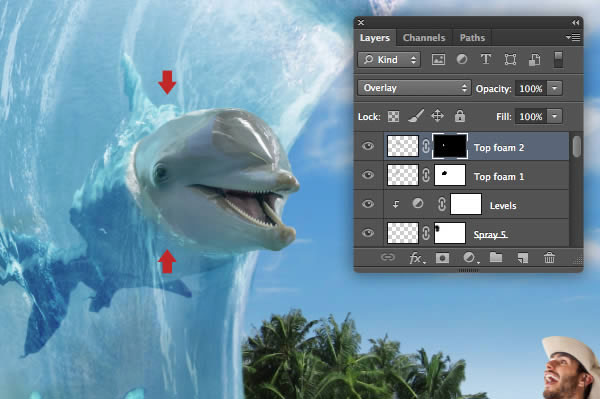This screenshot has height=399, width=600.
Task: Open the Opacity slider arrow
Action: pos(554,88)
